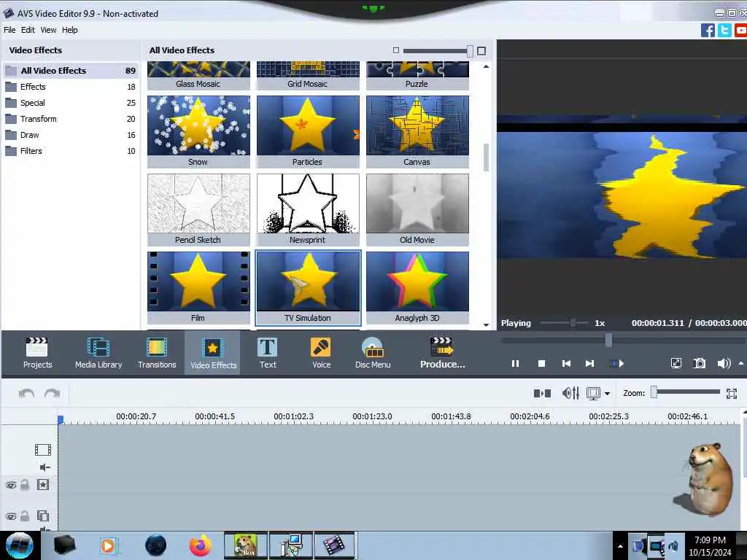The height and width of the screenshot is (560, 747).
Task: Open the Facebook link icon
Action: pos(708,31)
